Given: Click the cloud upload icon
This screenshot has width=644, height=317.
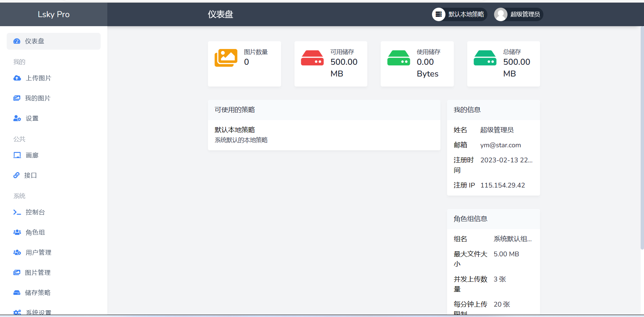Looking at the screenshot, I should [17, 78].
